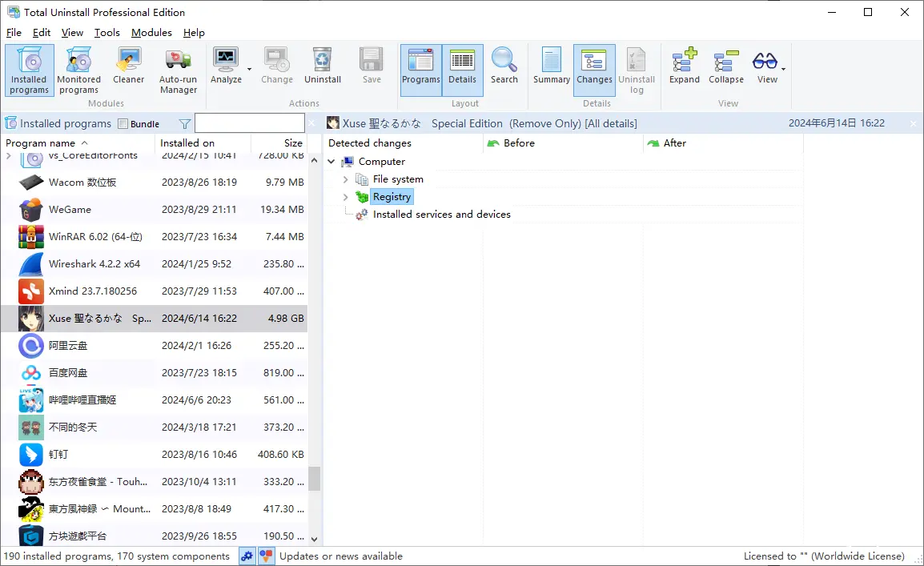Collapse the Computer tree node

tap(331, 162)
